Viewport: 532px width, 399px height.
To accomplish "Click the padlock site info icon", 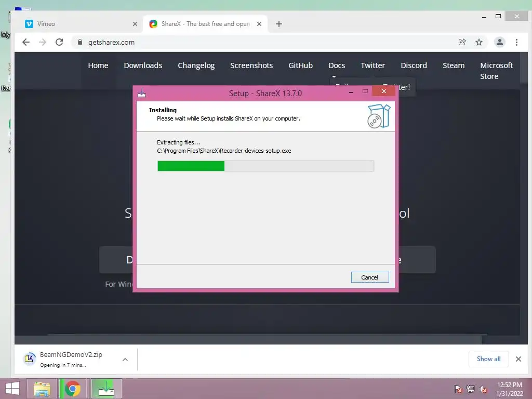I will pos(79,42).
